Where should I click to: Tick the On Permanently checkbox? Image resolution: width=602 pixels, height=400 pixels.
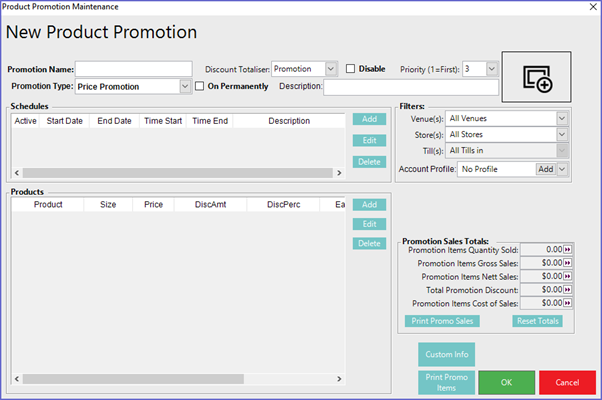tap(200, 86)
